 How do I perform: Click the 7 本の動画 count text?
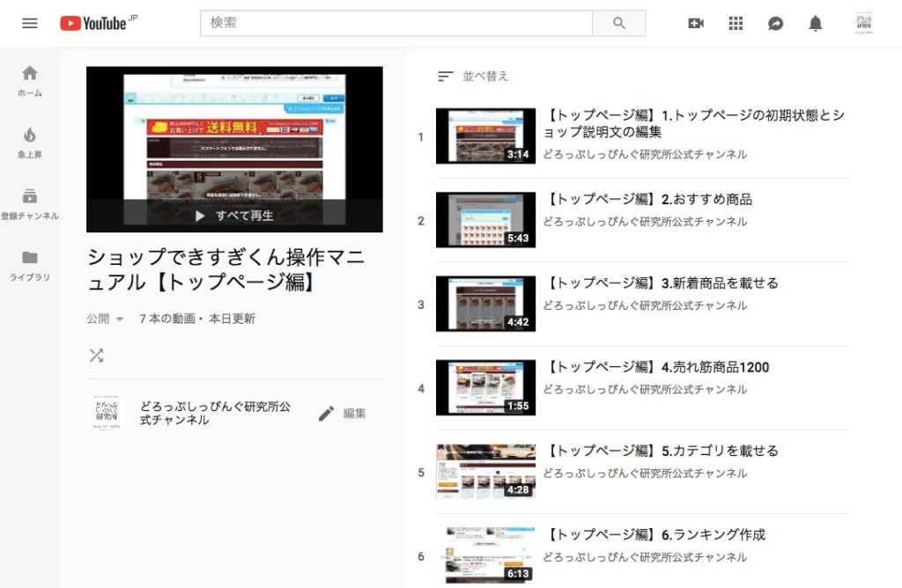tap(166, 319)
